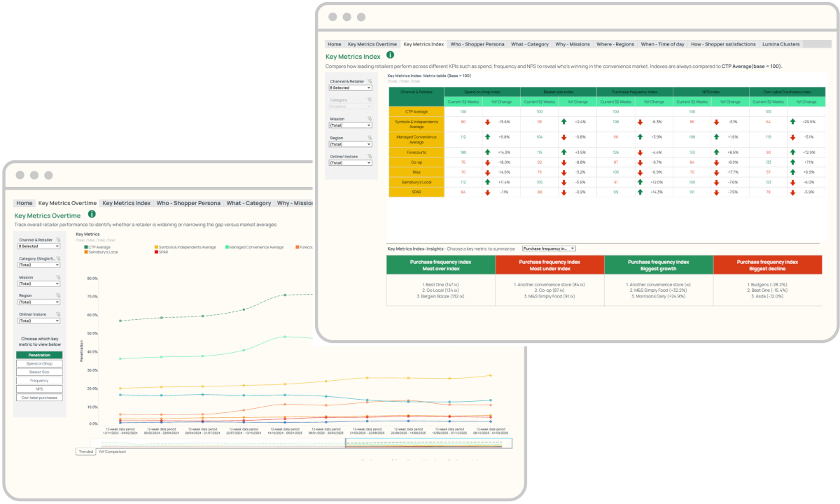Click the filter icon beside Category (Single Select)
This screenshot has height=504, width=840.
[x=58, y=258]
